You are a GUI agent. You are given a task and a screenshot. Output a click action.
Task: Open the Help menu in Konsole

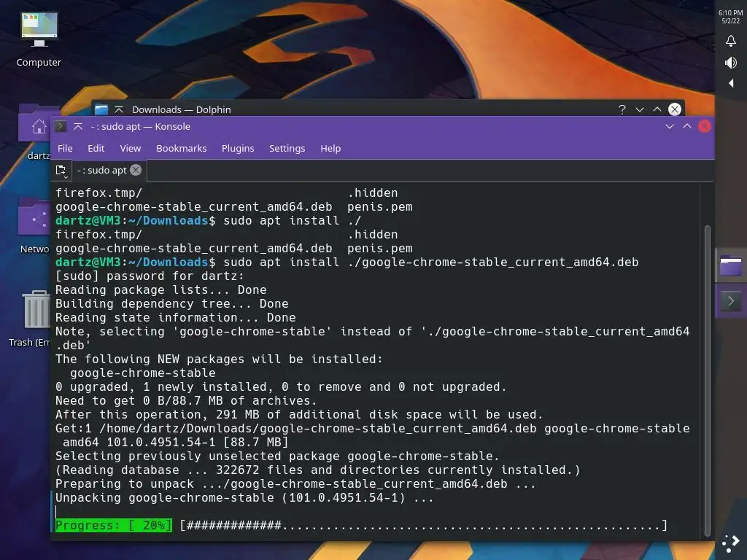tap(330, 148)
